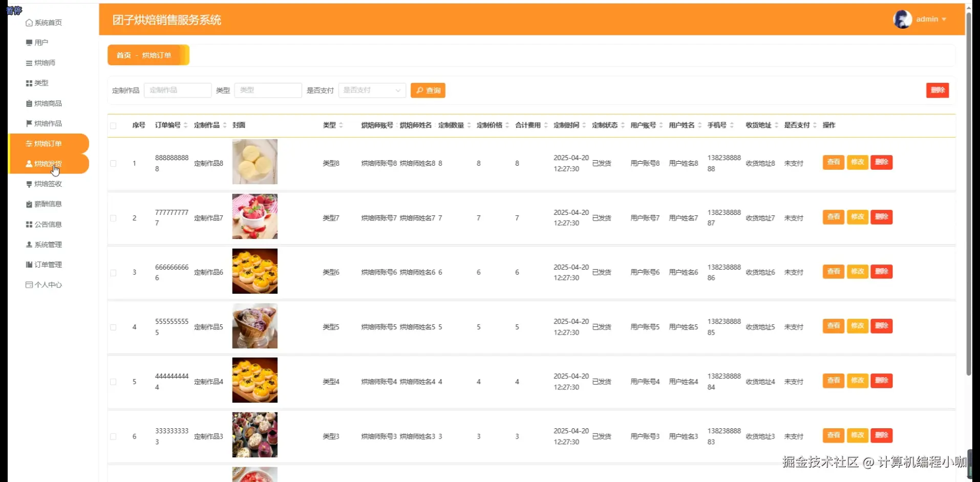Open 烘焙签收 from the sidebar

pyautogui.click(x=48, y=184)
